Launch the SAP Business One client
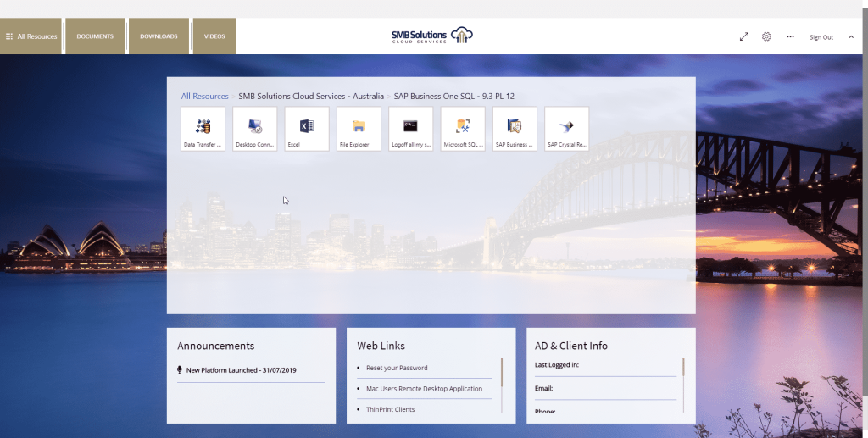Viewport: 868px width, 438px height. point(515,128)
